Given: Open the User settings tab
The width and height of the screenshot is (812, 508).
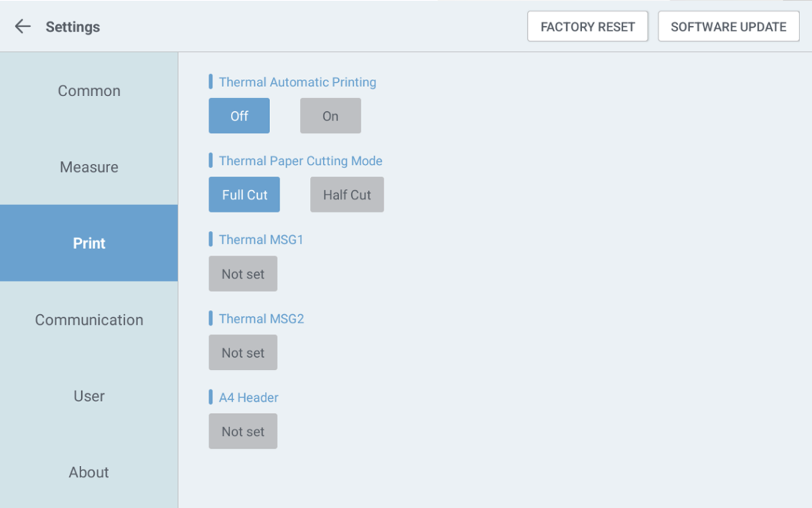Looking at the screenshot, I should click(89, 395).
